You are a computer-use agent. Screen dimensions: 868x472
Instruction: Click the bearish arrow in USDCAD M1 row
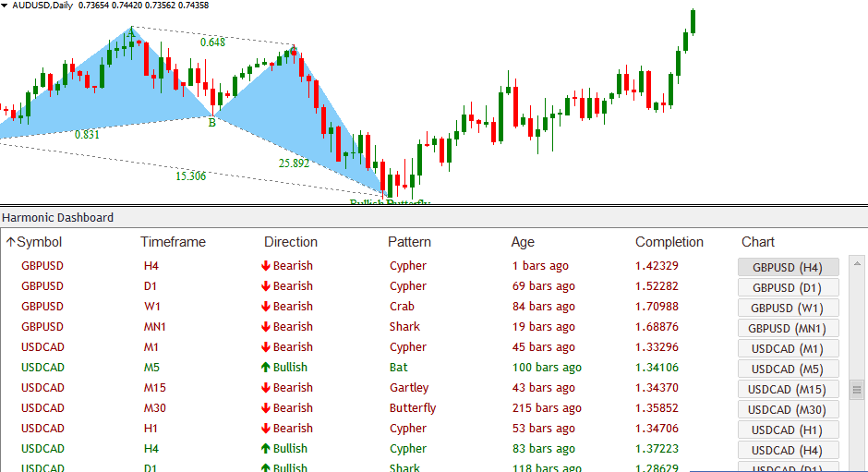(266, 346)
